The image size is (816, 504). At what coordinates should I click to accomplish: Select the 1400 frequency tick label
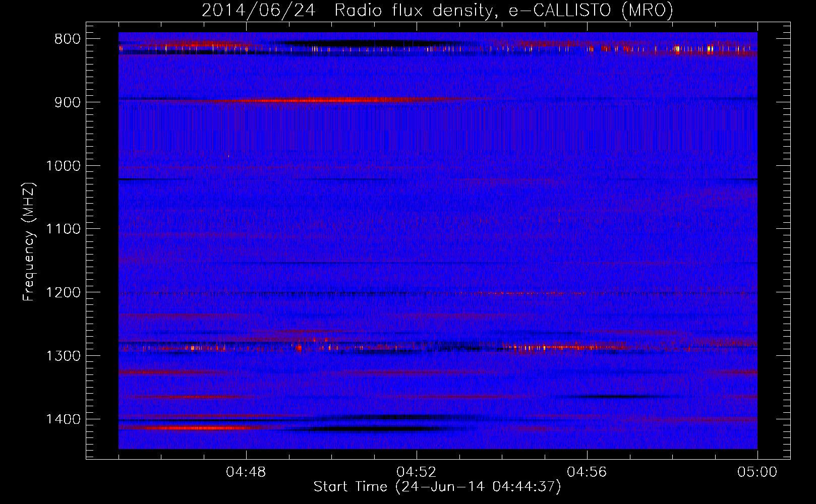pos(63,419)
